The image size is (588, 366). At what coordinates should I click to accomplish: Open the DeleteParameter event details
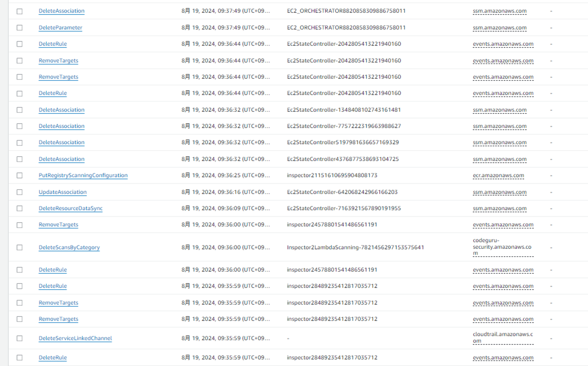point(61,27)
